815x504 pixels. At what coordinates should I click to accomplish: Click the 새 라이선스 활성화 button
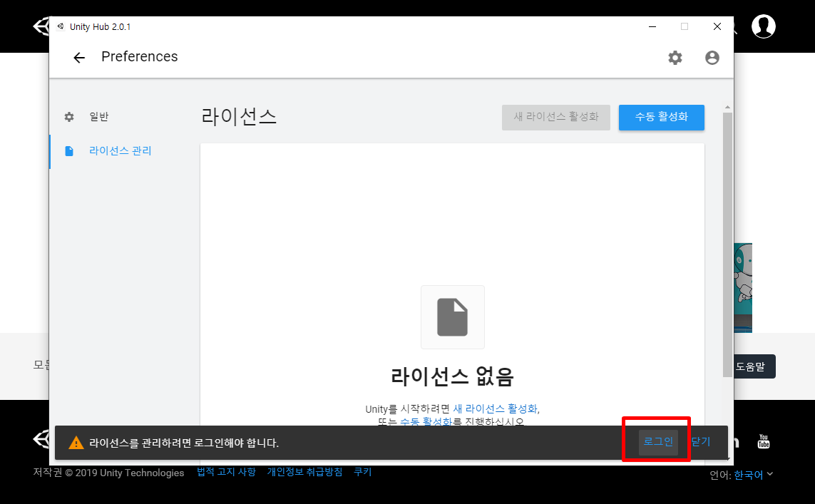click(x=556, y=118)
